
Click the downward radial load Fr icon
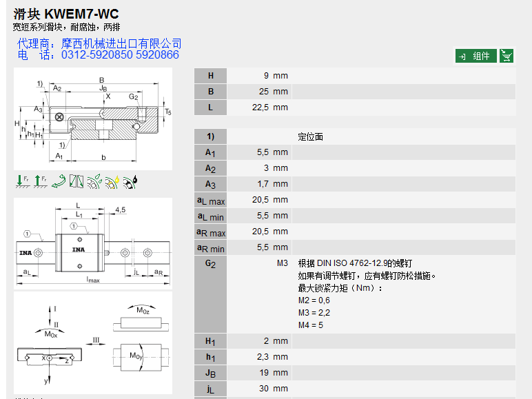point(22,181)
